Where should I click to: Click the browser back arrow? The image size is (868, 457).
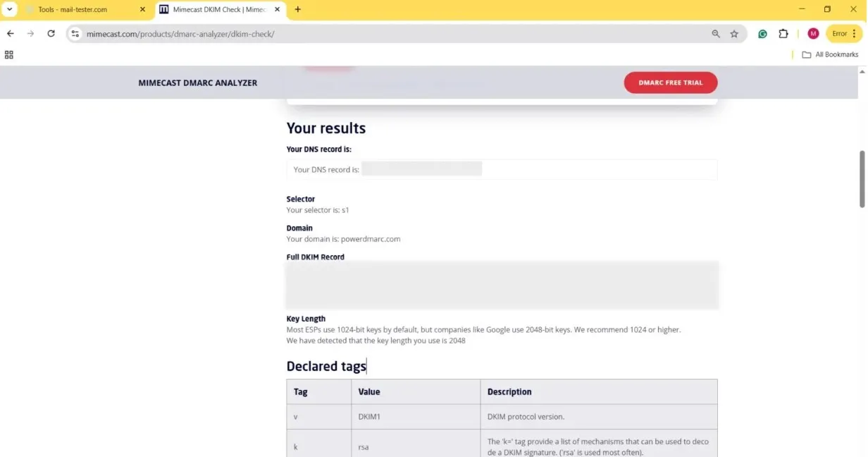coord(11,34)
